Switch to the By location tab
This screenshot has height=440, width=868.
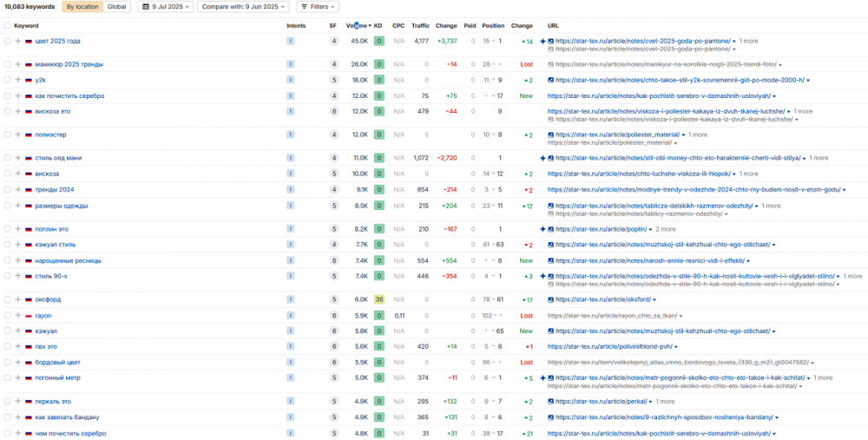(x=82, y=7)
